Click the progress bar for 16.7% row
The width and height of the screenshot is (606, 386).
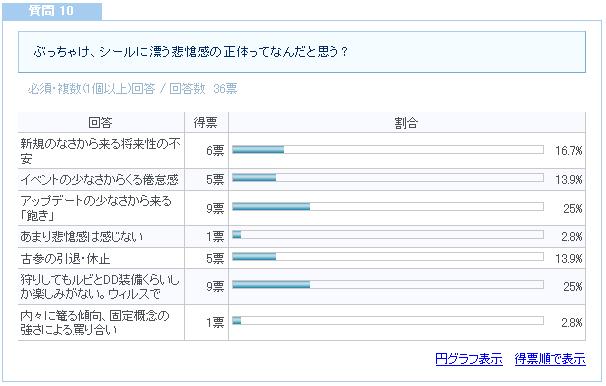388,150
